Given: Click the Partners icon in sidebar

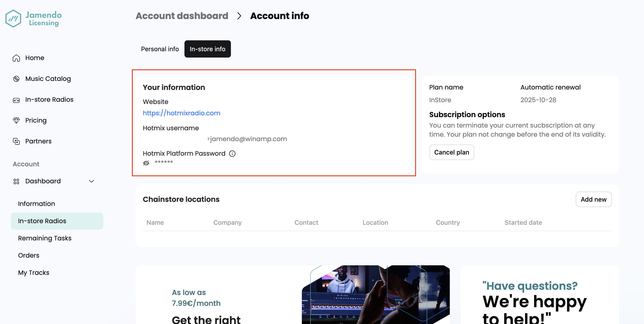Looking at the screenshot, I should (16, 141).
